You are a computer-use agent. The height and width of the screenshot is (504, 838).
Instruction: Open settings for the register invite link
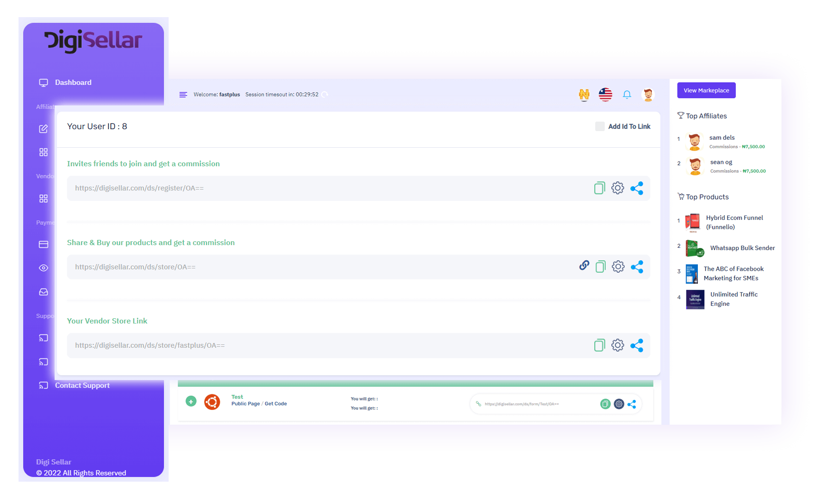point(618,188)
